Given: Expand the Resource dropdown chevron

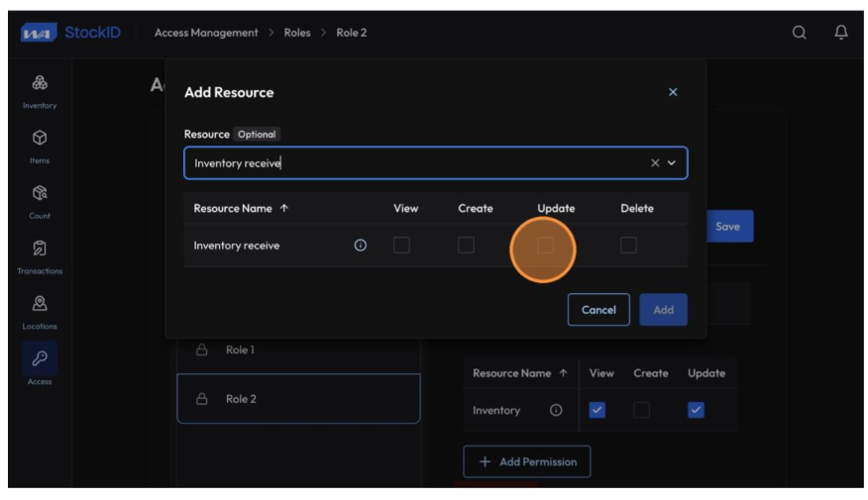Looking at the screenshot, I should [672, 162].
